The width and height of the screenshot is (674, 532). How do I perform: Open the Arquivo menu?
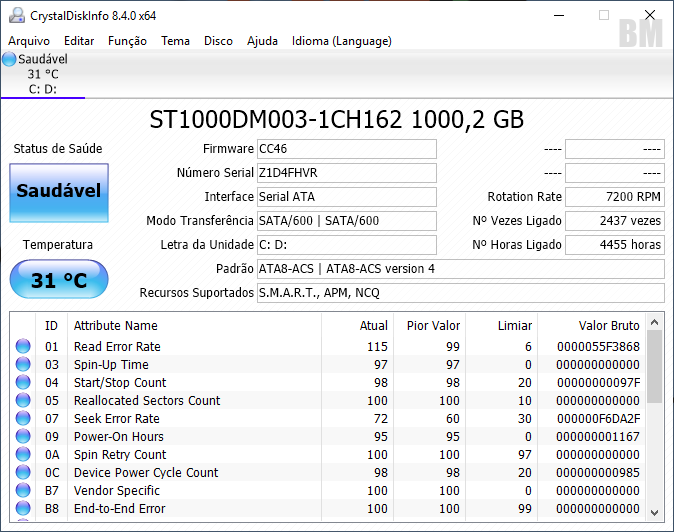(x=29, y=41)
